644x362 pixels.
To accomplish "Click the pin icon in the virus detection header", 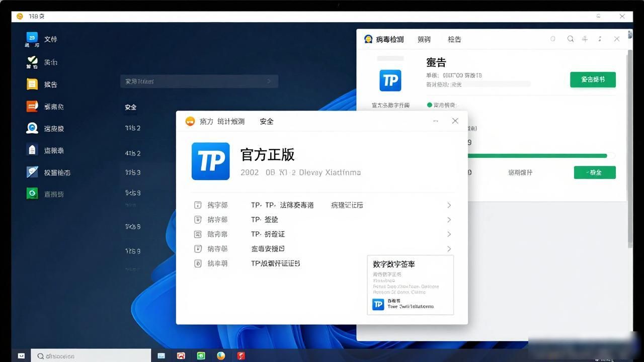I will point(585,39).
